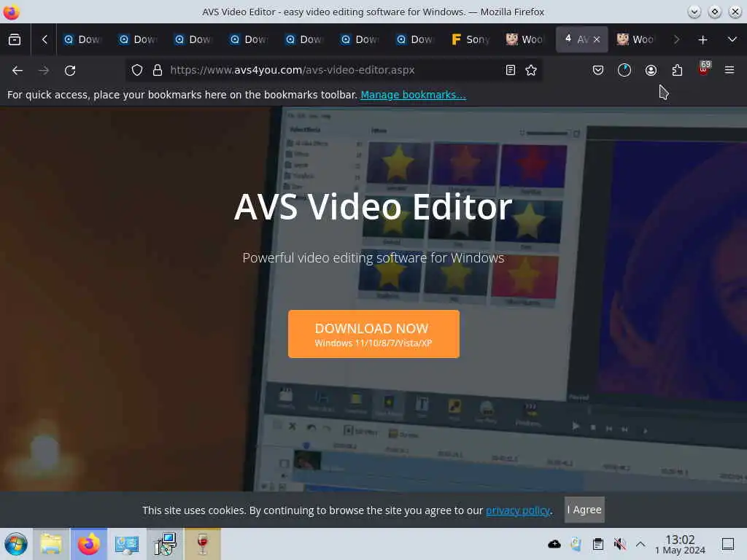Unmute audio via the tray speaker icon
Screen dimensions: 747x560
coord(619,544)
